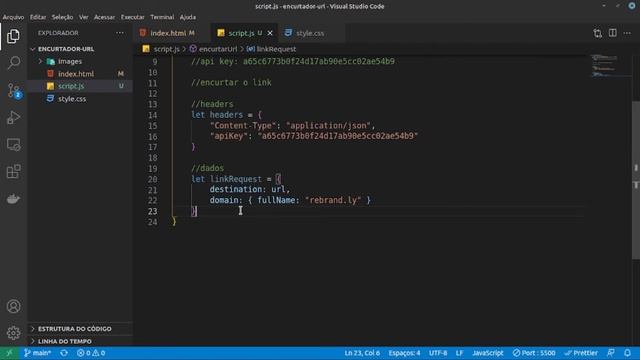Open the Terminal menu

point(162,17)
